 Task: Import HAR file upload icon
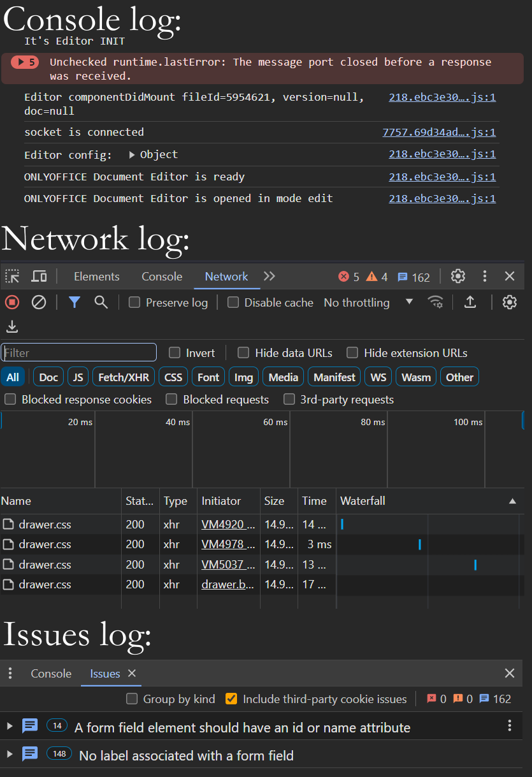click(x=470, y=302)
